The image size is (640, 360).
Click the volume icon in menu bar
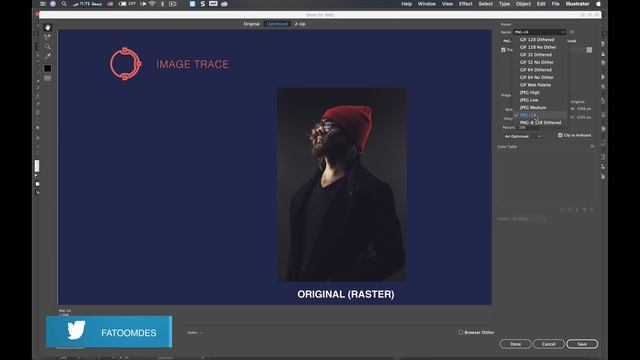pos(143,4)
